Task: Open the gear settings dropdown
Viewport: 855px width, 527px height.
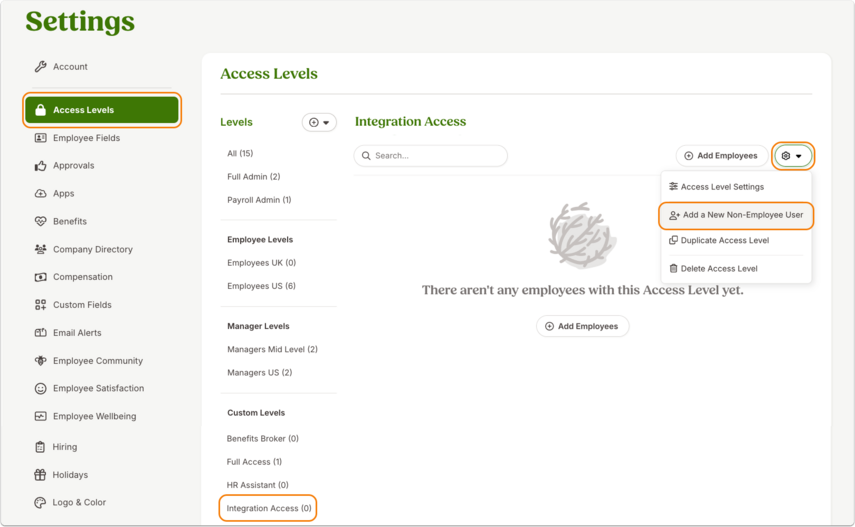Action: pos(792,156)
